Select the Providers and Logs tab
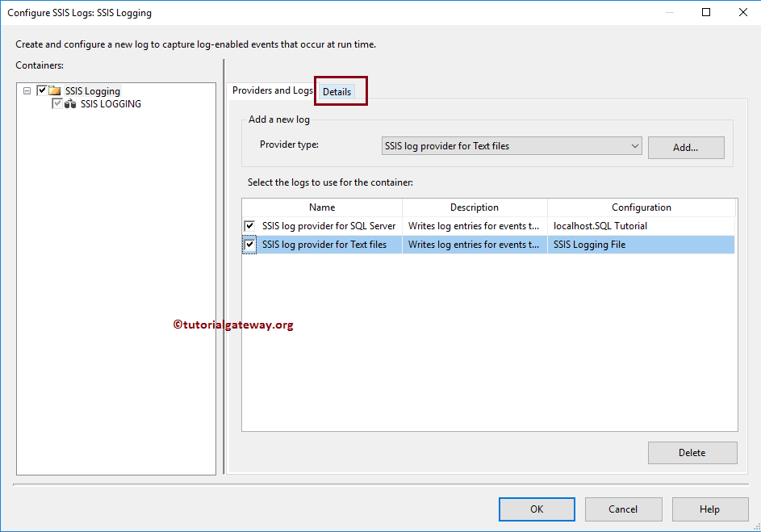The image size is (761, 532). [273, 91]
